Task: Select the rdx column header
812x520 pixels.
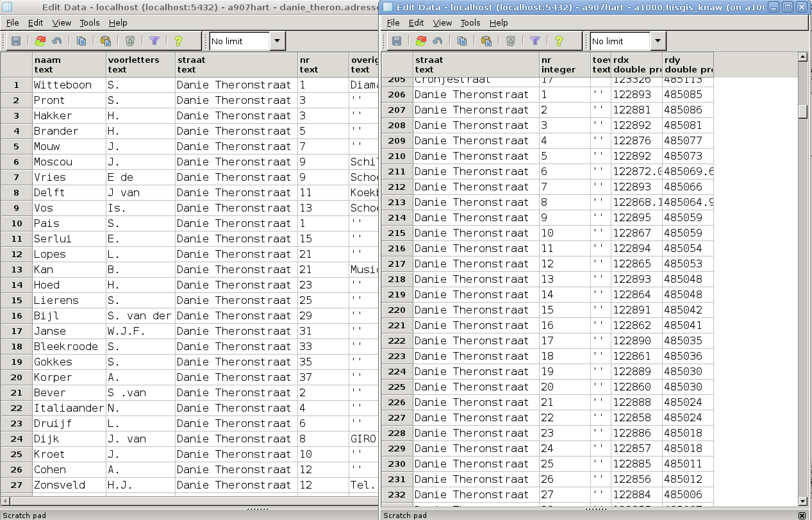Action: tap(636, 64)
